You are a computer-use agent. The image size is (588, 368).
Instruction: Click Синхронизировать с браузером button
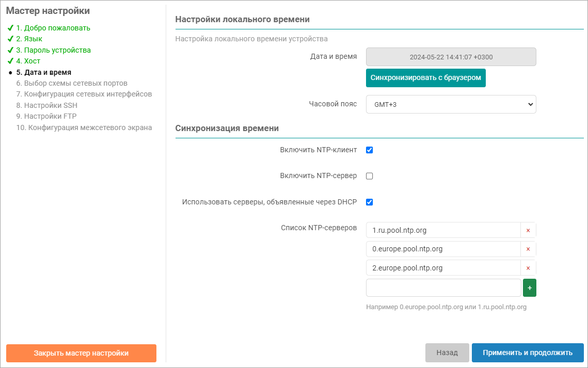click(425, 78)
